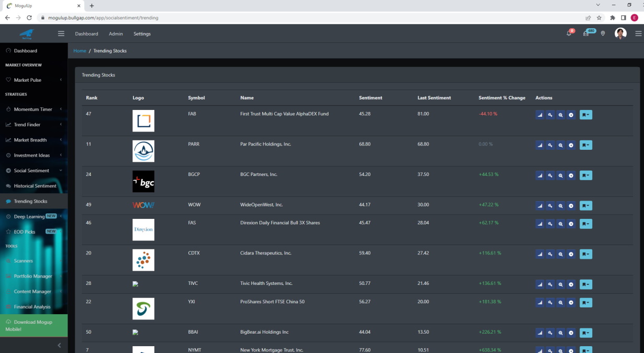Click the round send icon for YXI row
Viewport: 644px width, 353px height.
[x=571, y=303]
